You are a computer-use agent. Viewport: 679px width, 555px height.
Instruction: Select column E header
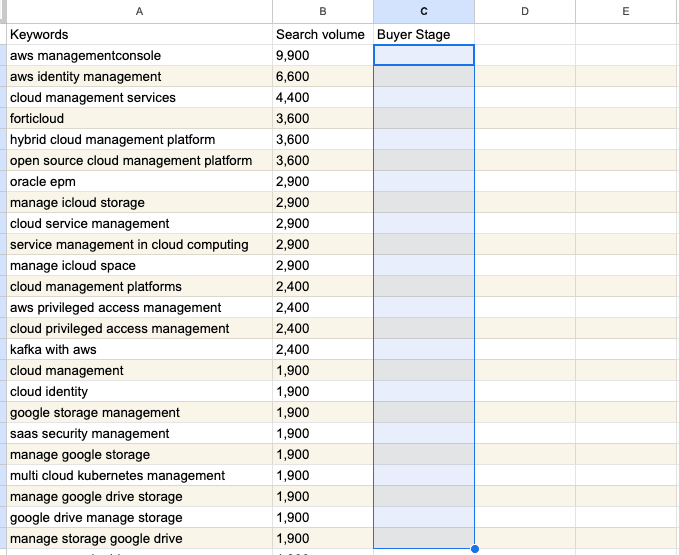(626, 12)
